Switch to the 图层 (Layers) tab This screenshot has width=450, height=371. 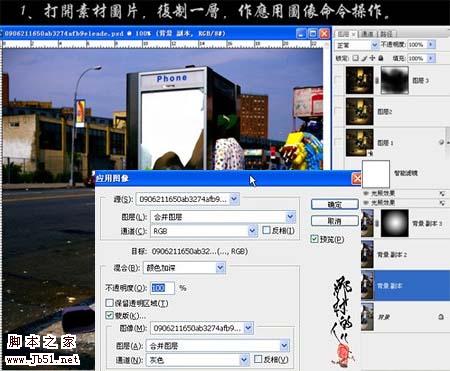click(x=343, y=34)
